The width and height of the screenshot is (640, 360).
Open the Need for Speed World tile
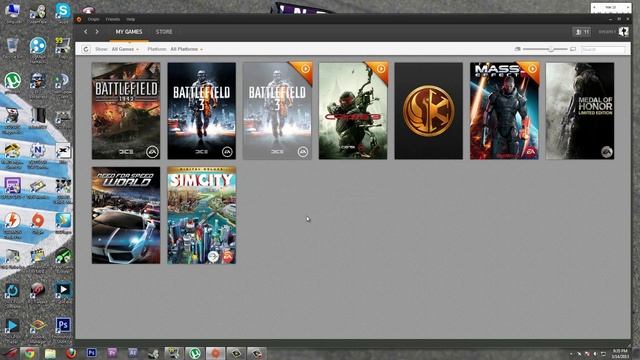[126, 215]
